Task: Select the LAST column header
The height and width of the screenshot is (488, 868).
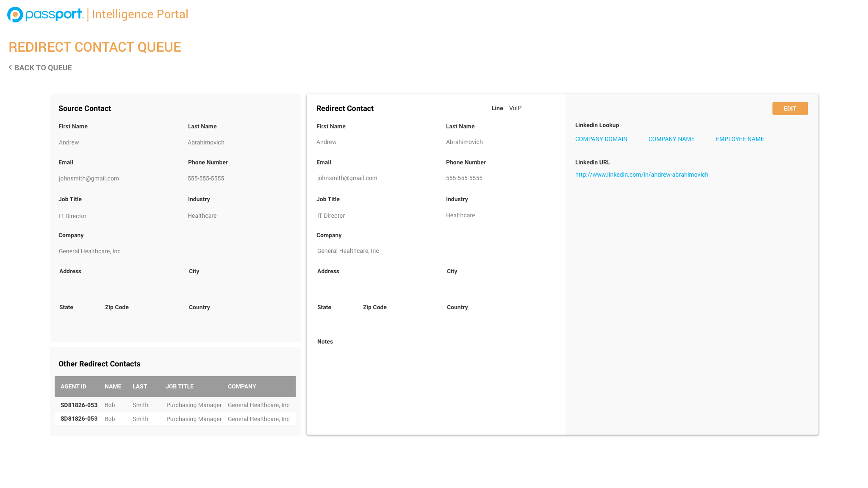Action: (x=139, y=386)
